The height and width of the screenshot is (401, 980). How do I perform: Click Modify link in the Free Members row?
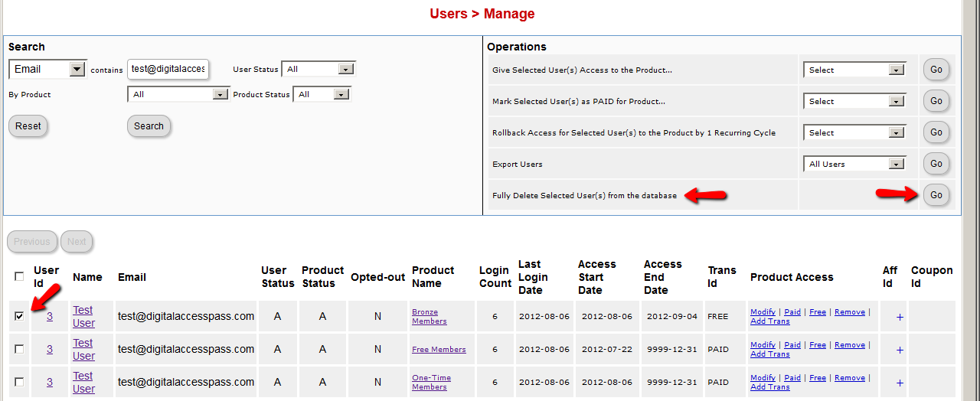pos(763,345)
